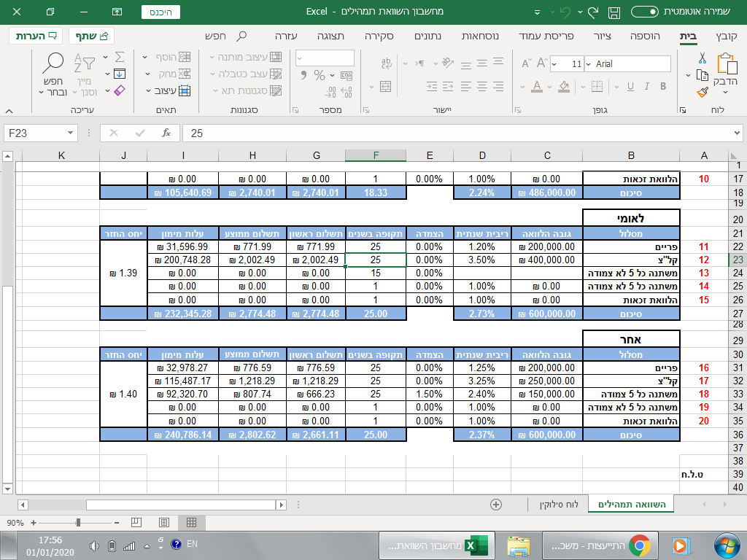Open the Arial font name dropdown

click(x=588, y=64)
